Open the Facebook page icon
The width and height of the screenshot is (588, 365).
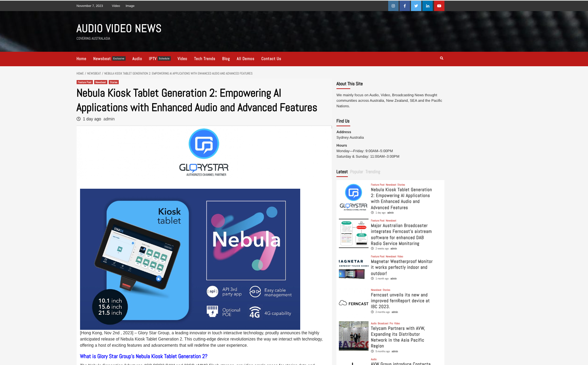point(404,6)
